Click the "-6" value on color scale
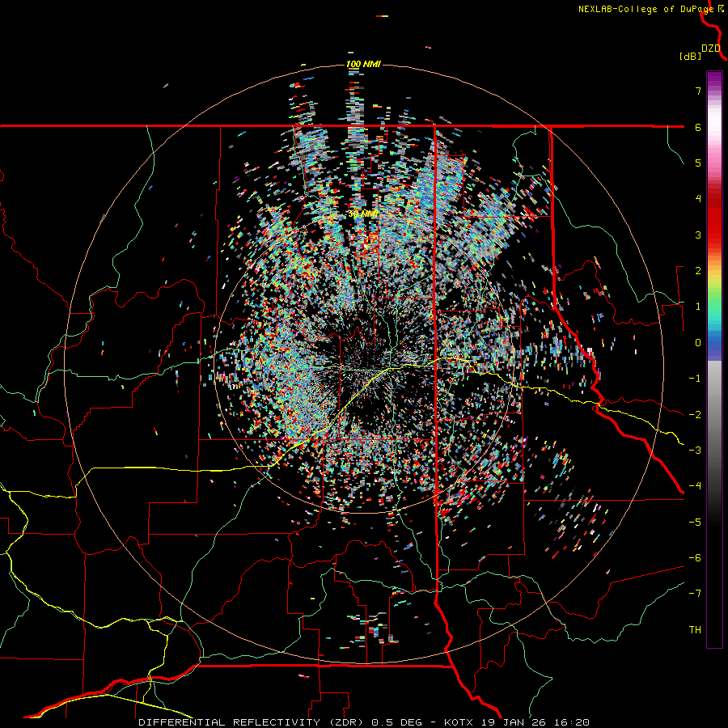The image size is (728, 728). [x=695, y=558]
